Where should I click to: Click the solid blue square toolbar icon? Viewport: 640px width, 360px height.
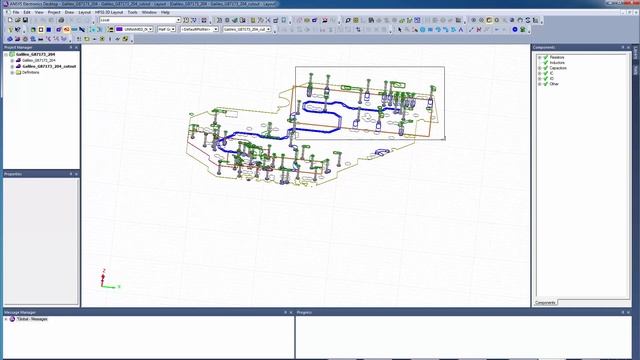pos(49,29)
